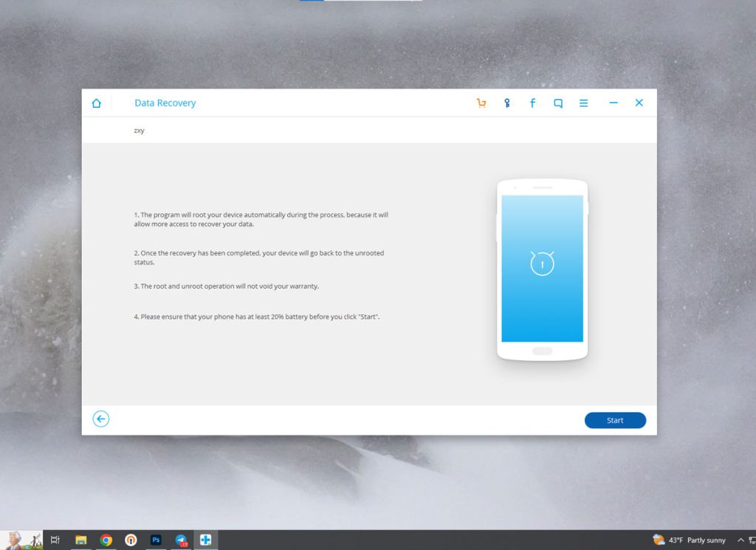Open File Explorer from the taskbar
Image resolution: width=756 pixels, height=550 pixels.
[x=81, y=540]
